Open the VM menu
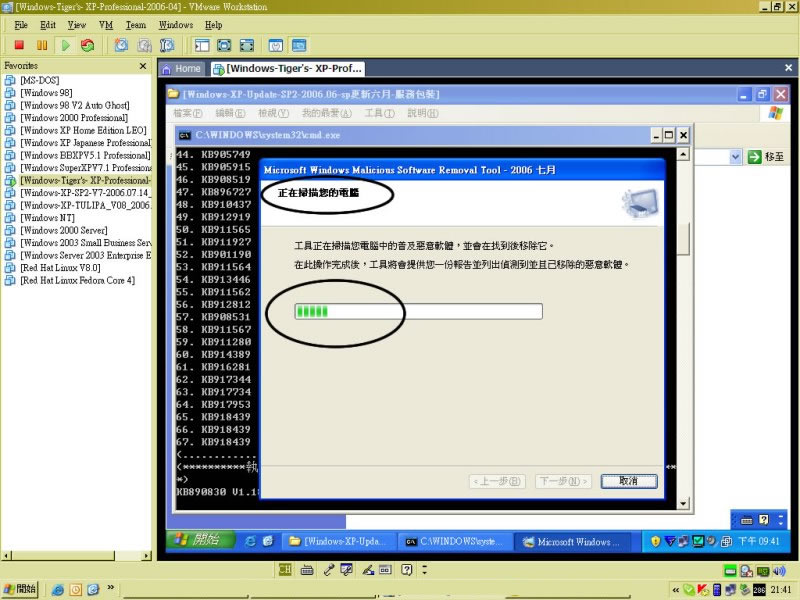The image size is (800, 600). tap(106, 25)
